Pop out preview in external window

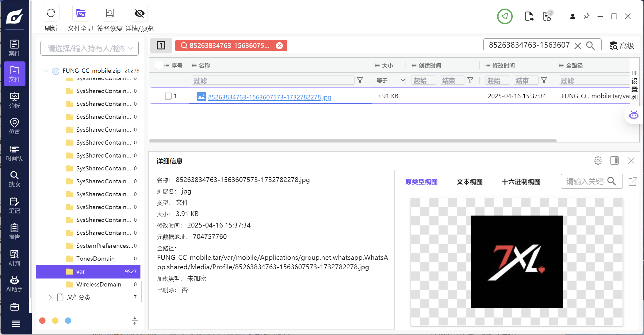(x=633, y=181)
